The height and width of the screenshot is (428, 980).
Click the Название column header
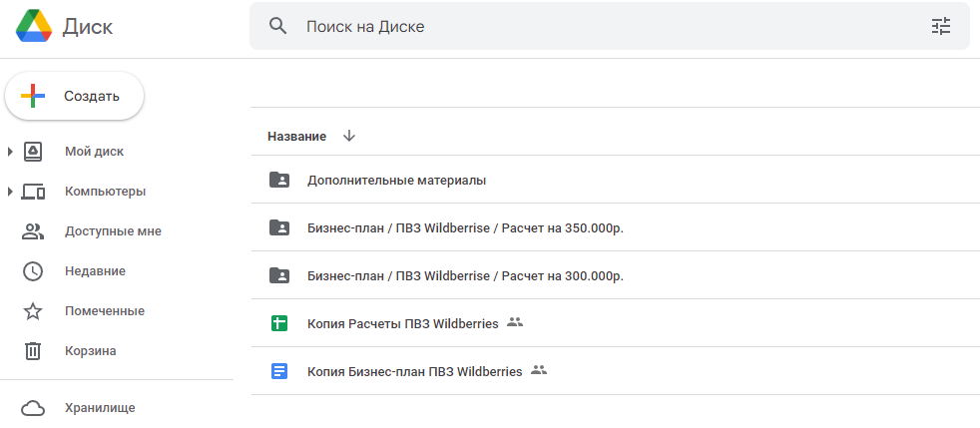point(296,137)
